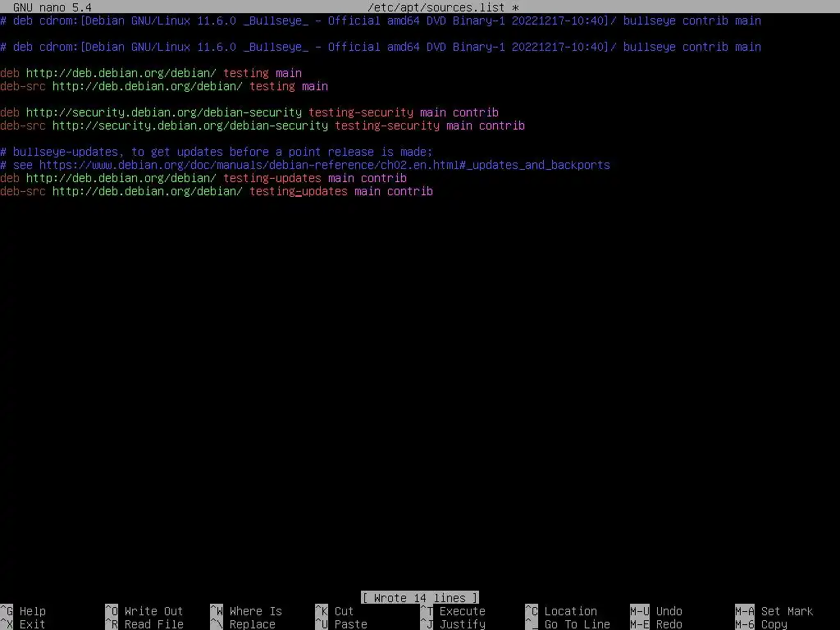This screenshot has height=630, width=840.
Task: Click the 'Wrote 14 lines' status message
Action: pos(420,598)
